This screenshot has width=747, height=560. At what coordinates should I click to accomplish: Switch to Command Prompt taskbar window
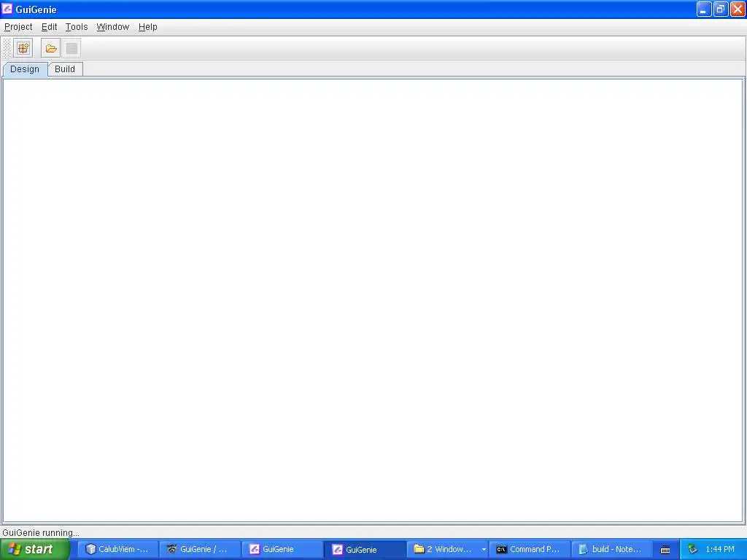tap(530, 550)
